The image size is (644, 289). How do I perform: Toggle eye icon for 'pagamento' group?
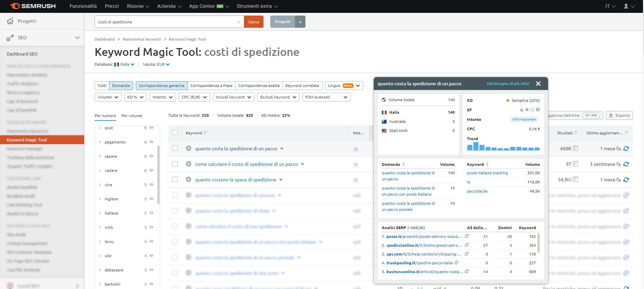point(151,142)
